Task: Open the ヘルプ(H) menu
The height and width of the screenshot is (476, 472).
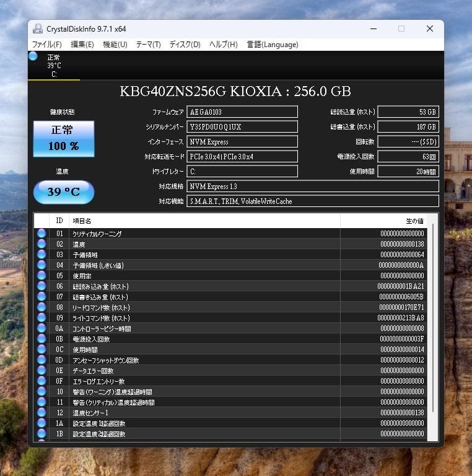Action: pyautogui.click(x=223, y=45)
